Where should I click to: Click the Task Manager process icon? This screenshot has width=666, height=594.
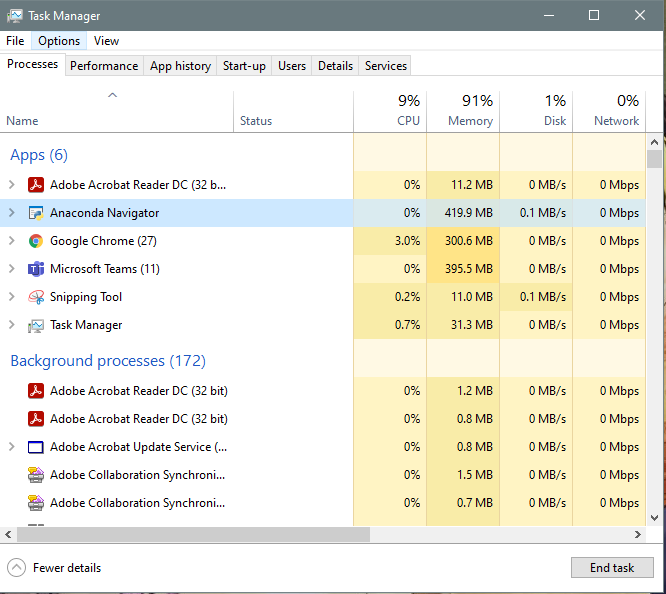click(x=36, y=325)
